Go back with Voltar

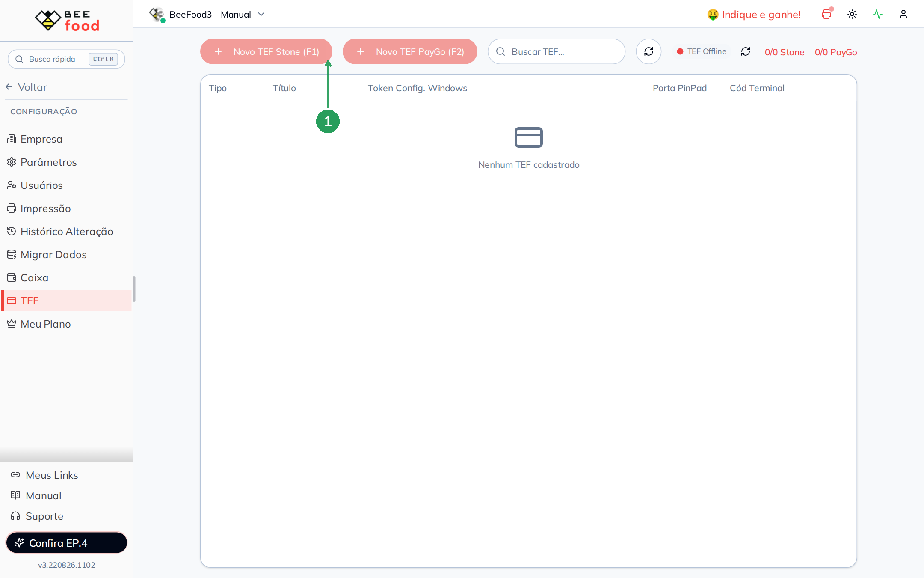coord(27,87)
